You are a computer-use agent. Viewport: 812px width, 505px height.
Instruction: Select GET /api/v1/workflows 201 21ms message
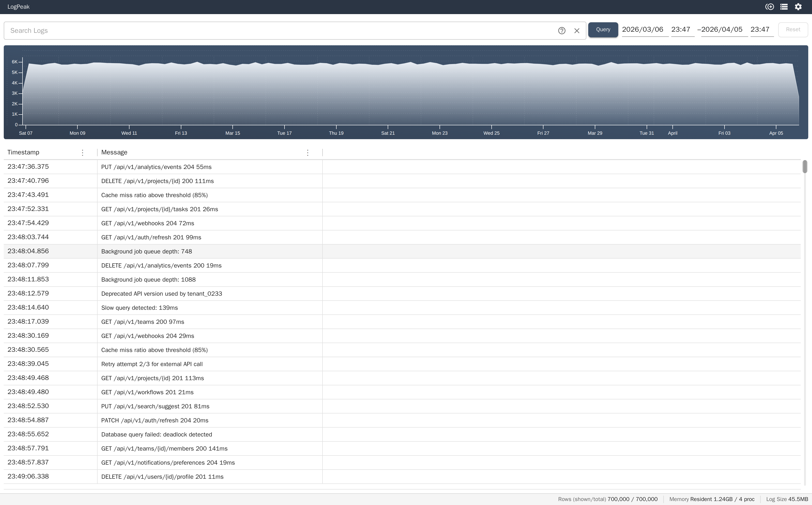click(x=147, y=392)
